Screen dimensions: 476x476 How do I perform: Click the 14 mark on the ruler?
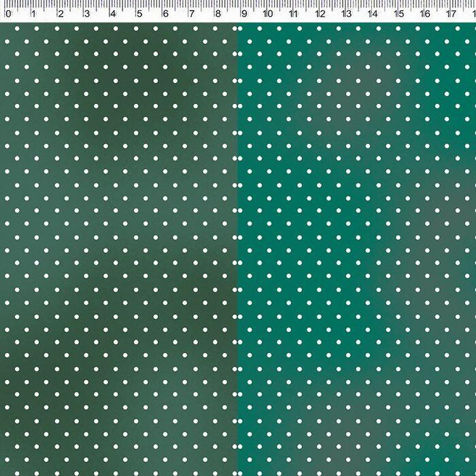[x=372, y=13]
